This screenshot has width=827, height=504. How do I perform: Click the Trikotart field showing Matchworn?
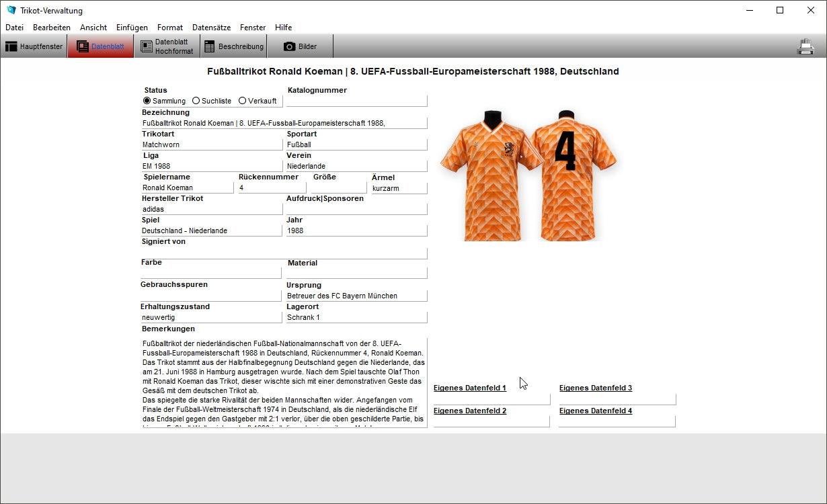211,144
